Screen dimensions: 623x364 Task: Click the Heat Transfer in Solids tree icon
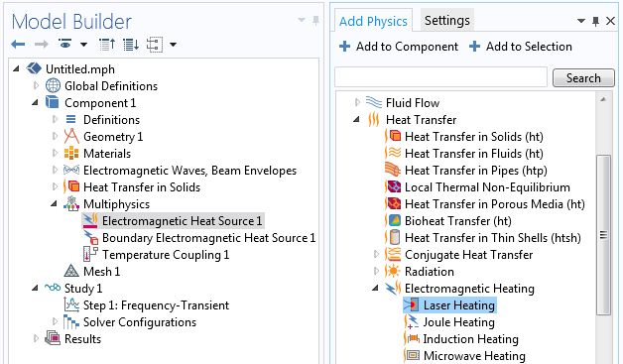click(x=71, y=186)
